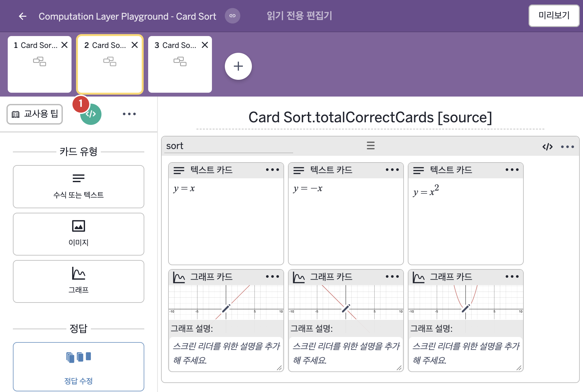This screenshot has width=583, height=392.
Task: Add an 이미지 card type
Action: pyautogui.click(x=79, y=234)
